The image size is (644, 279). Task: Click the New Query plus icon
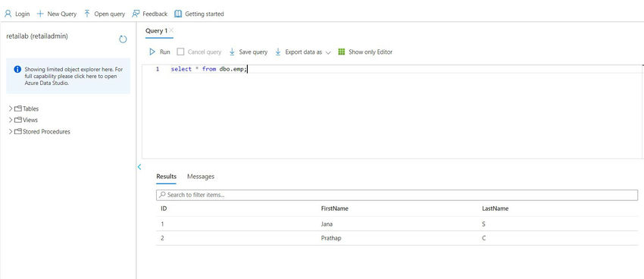pyautogui.click(x=40, y=14)
